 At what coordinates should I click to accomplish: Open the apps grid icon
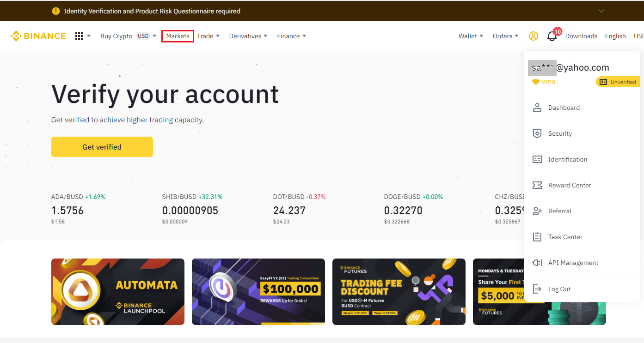point(79,36)
